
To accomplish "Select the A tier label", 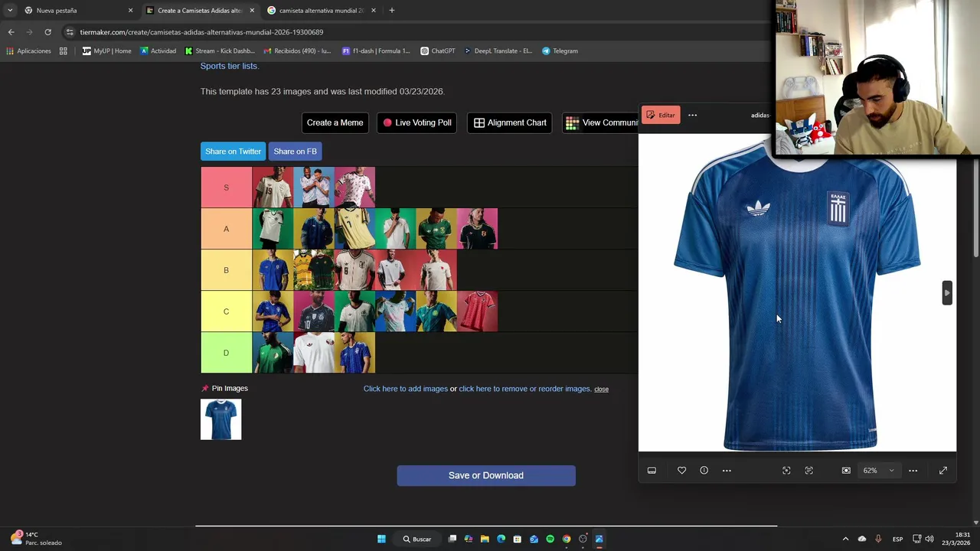I will tap(226, 229).
